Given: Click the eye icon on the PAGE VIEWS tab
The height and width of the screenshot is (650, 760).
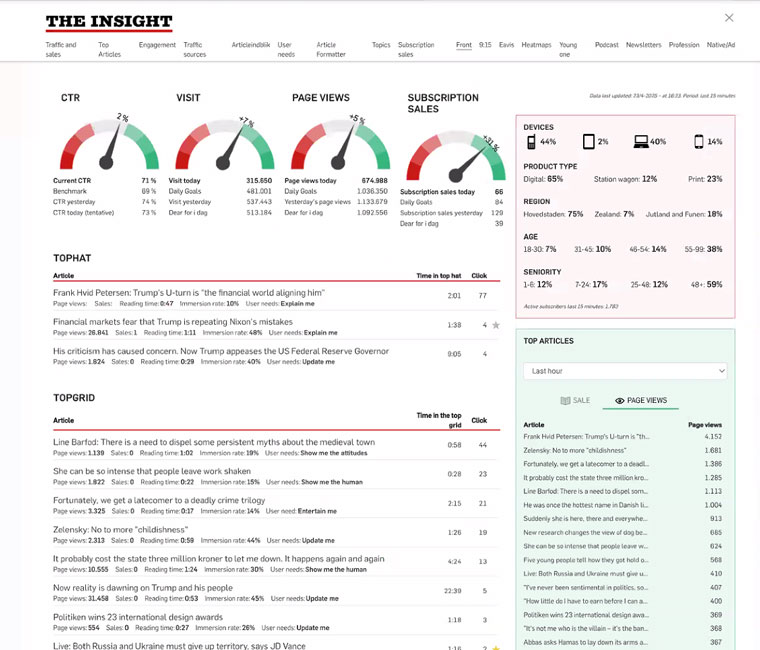Looking at the screenshot, I should click(x=619, y=400).
